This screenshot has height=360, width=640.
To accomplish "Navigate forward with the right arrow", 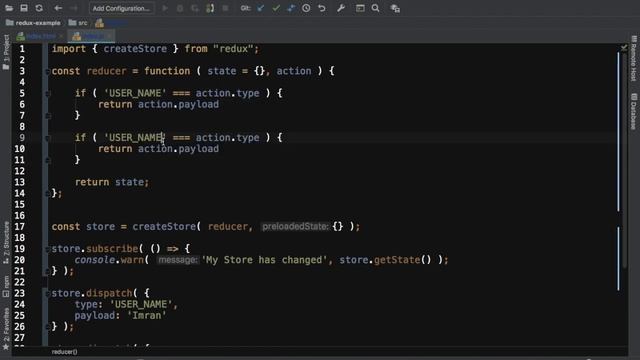I will point(73,8).
